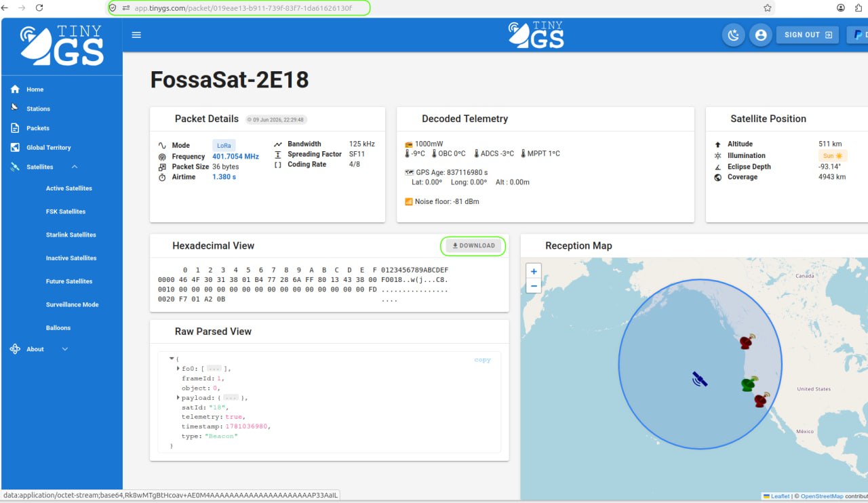Click the packet date timestamp chip

(x=276, y=119)
